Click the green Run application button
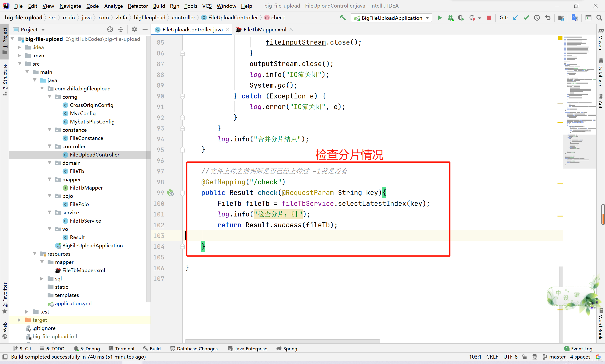Viewport: 605px width, 364px height. point(440,18)
